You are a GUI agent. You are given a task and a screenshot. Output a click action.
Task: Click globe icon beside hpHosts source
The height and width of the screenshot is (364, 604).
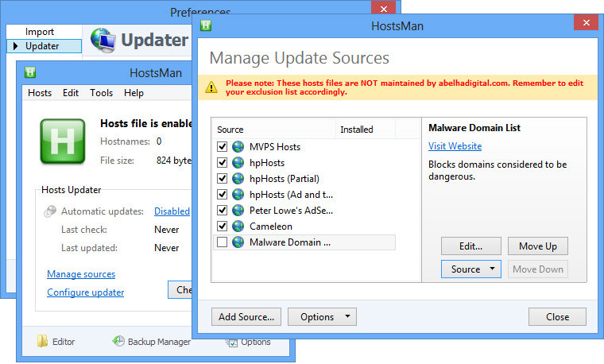(238, 163)
